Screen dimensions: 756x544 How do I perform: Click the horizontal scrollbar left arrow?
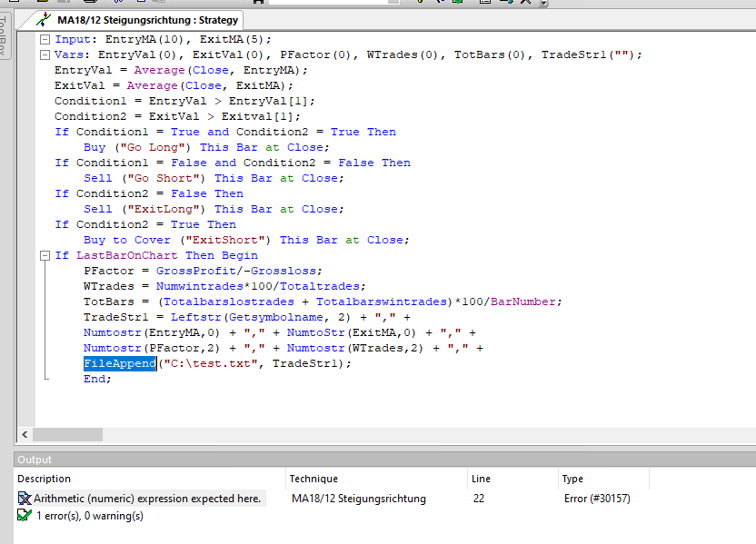(25, 435)
